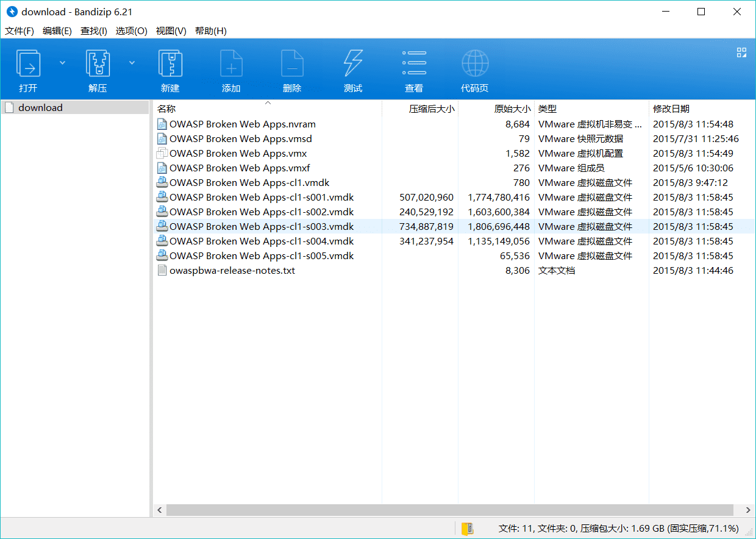Select file OWASP Broken Web Apps-cl1-s005.vmdk

tap(262, 255)
